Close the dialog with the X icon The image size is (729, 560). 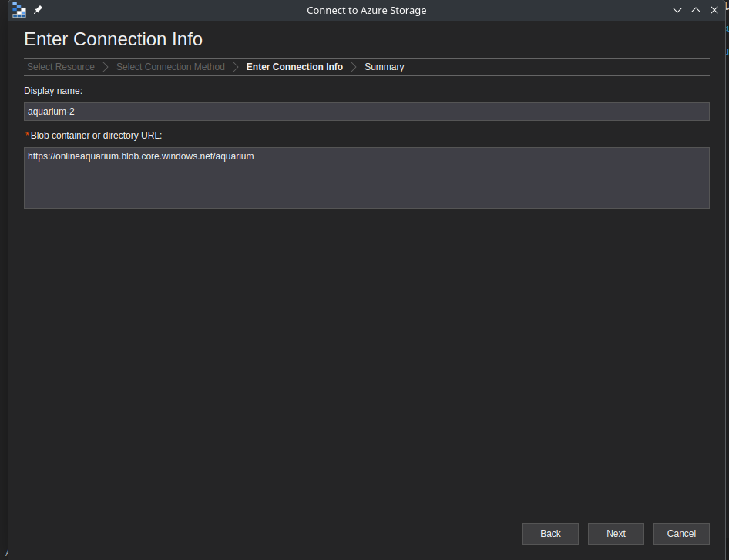714,10
